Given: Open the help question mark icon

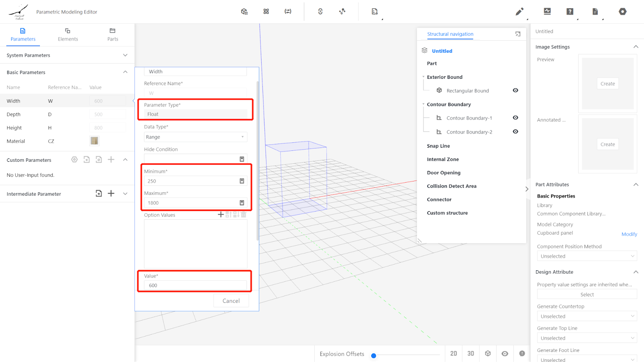Looking at the screenshot, I should pyautogui.click(x=570, y=12).
